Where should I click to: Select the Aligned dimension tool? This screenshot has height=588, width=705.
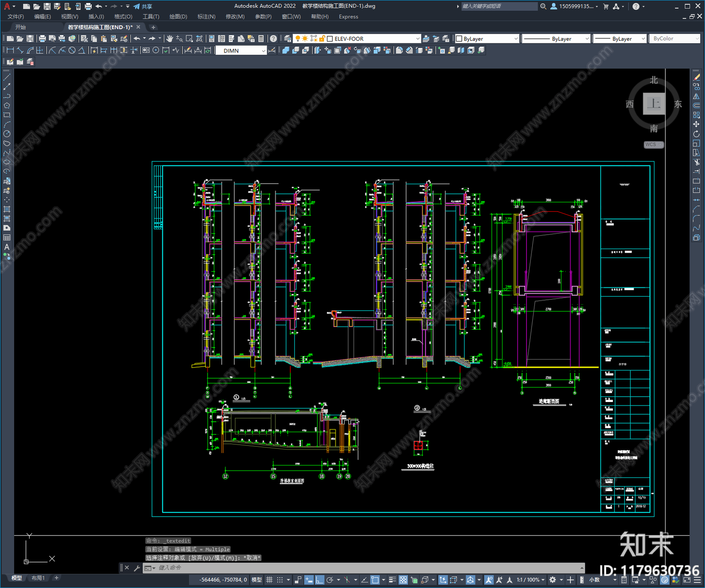(20, 50)
